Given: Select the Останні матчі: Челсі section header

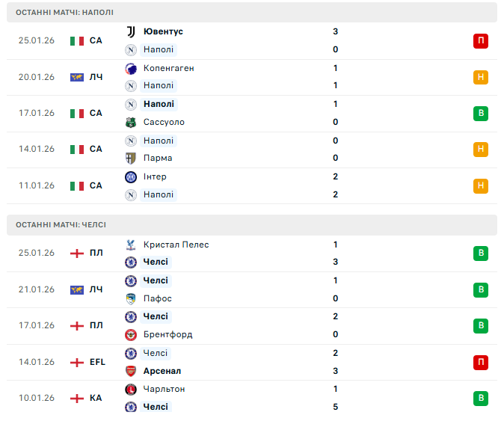Looking at the screenshot, I should [x=61, y=225].
